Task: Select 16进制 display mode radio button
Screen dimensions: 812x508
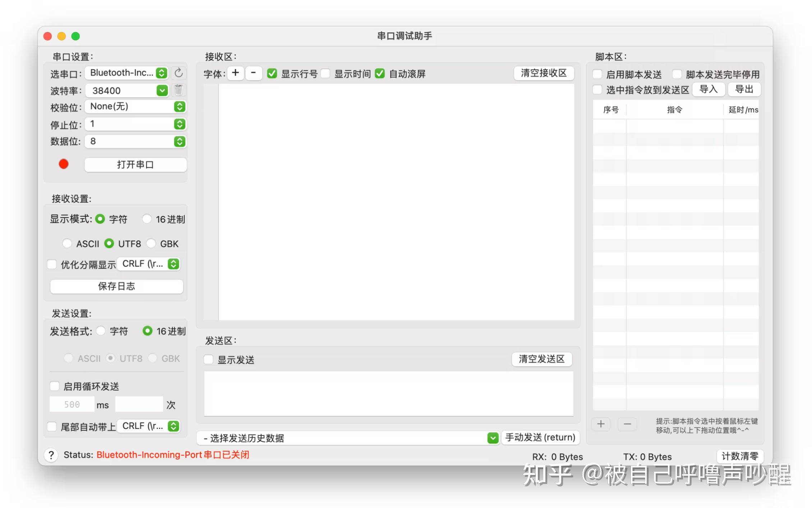Action: [147, 219]
